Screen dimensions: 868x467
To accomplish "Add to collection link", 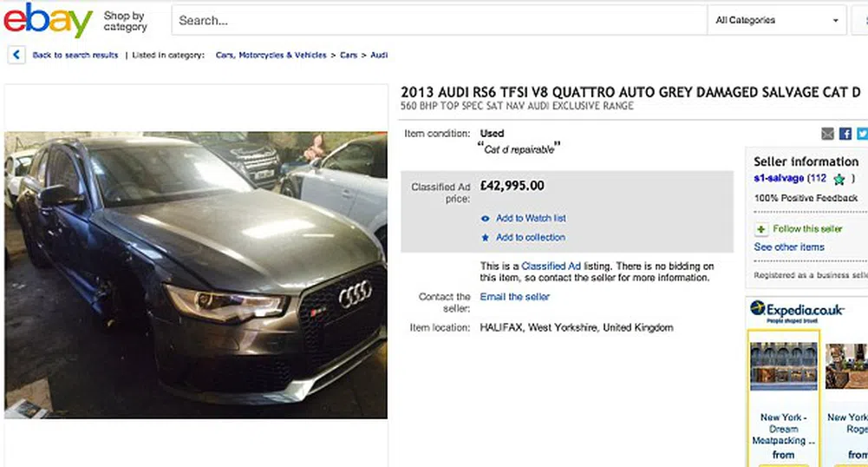I will click(x=531, y=237).
